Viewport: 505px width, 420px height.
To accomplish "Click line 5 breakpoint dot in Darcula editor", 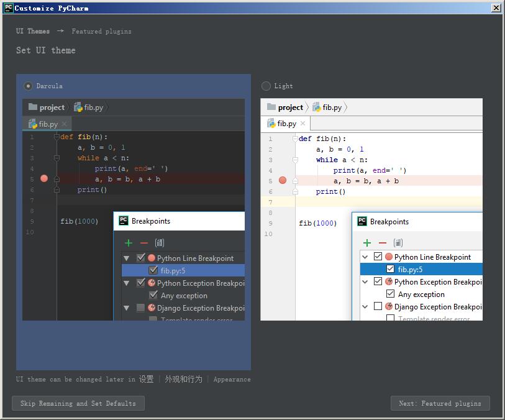I will pos(44,178).
